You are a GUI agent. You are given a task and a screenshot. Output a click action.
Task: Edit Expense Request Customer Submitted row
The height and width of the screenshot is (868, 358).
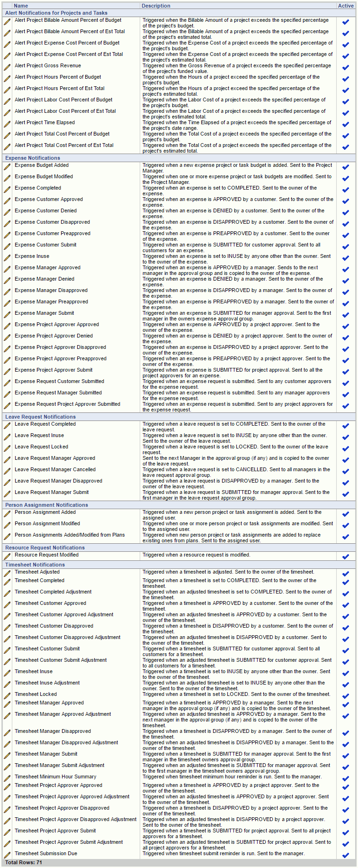tap(7, 383)
